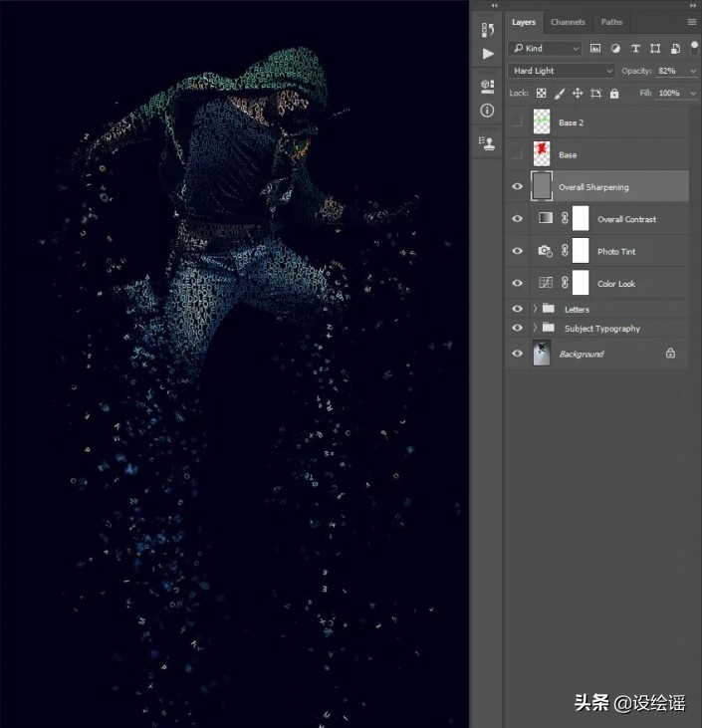Toggle visibility of the Background layer

(x=516, y=354)
